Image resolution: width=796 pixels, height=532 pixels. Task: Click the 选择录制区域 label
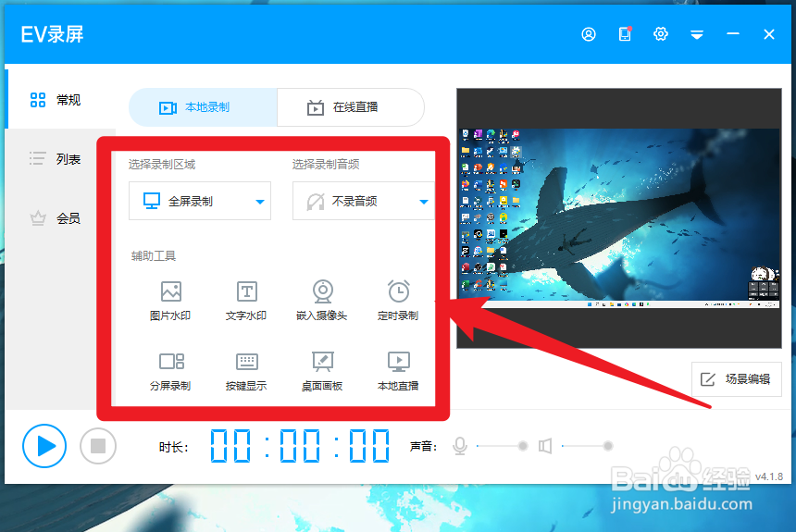(x=162, y=165)
